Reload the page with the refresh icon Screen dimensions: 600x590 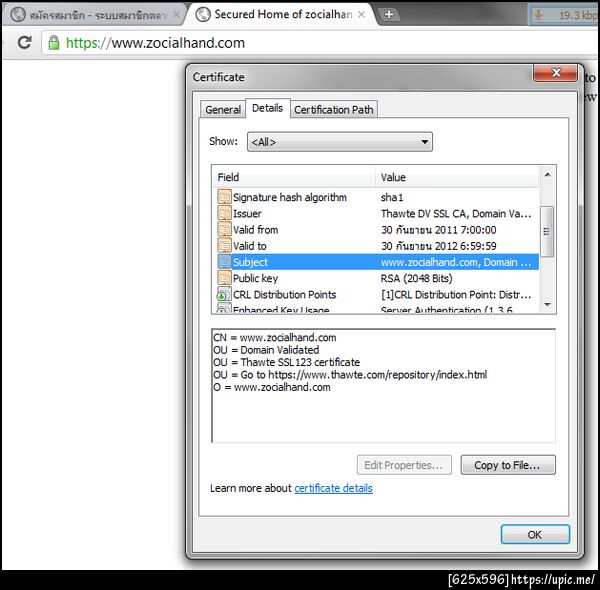click(x=25, y=42)
